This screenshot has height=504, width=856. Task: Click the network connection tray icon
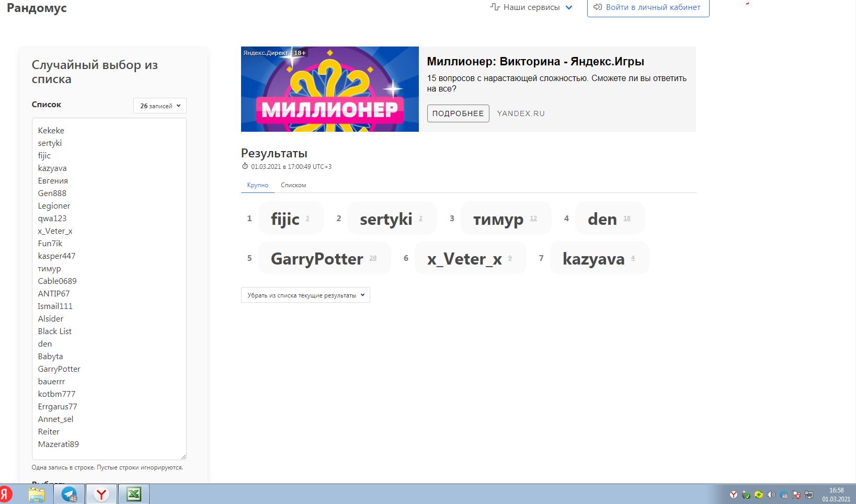click(x=809, y=495)
